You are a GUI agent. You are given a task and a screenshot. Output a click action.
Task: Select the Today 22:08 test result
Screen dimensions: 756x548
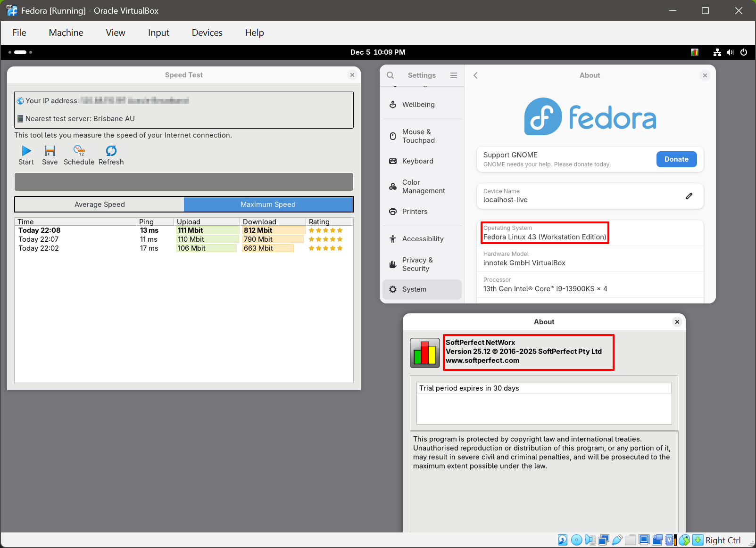click(184, 230)
